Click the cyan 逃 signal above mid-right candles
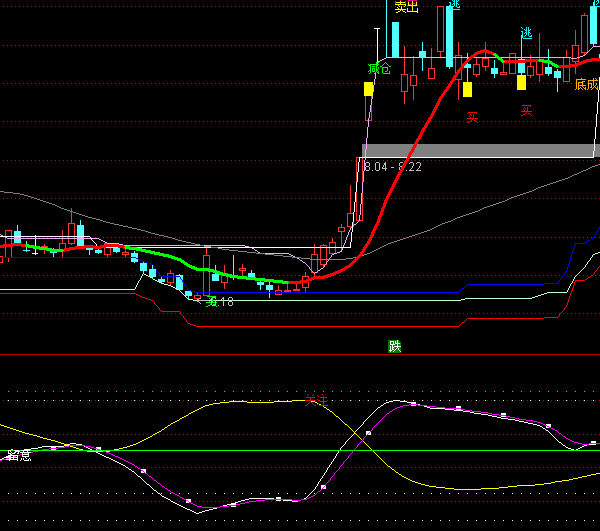 point(526,33)
